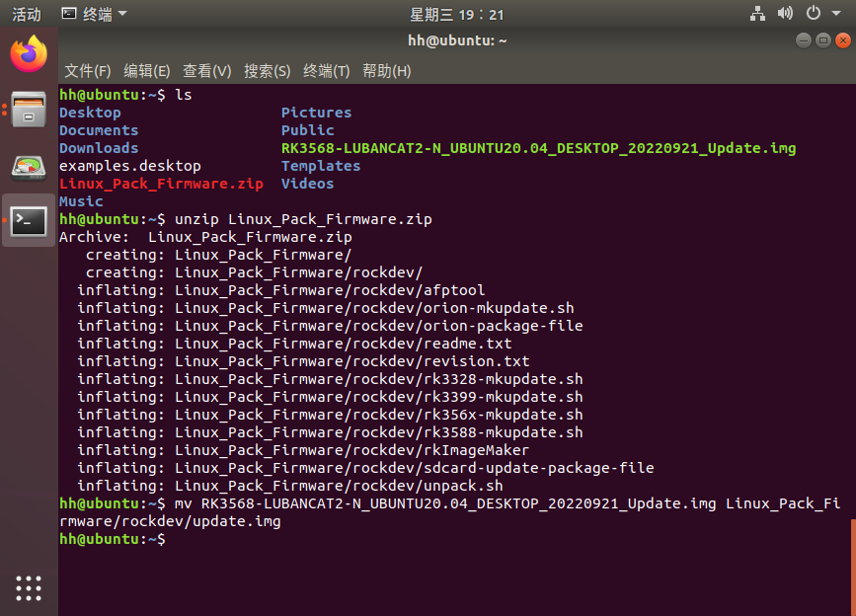Select the Terminal icon in the dock
Image resolution: width=856 pixels, height=616 pixels.
(28, 220)
